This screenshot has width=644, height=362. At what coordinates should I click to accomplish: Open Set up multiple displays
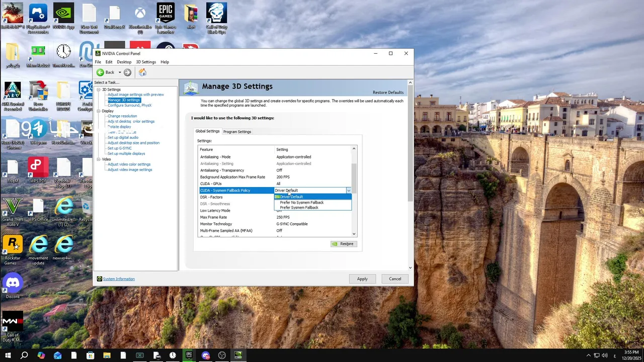tap(126, 153)
